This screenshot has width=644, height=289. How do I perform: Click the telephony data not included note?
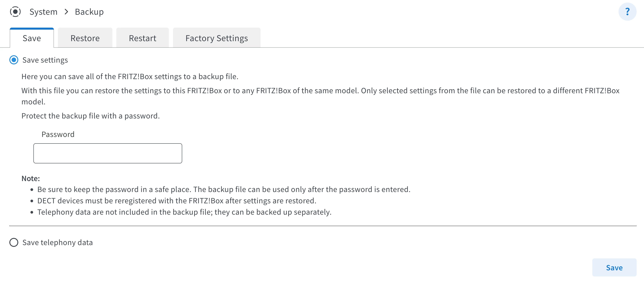click(184, 212)
